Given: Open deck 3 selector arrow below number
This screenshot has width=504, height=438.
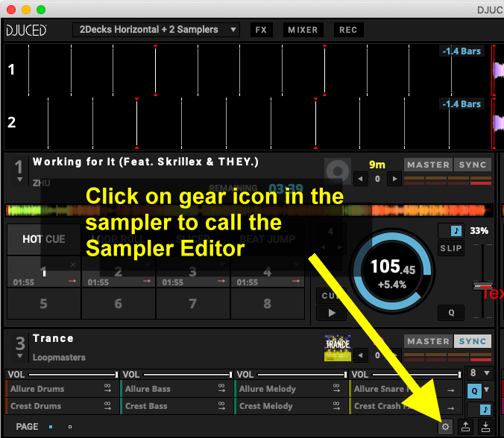Looking at the screenshot, I should [x=20, y=356].
